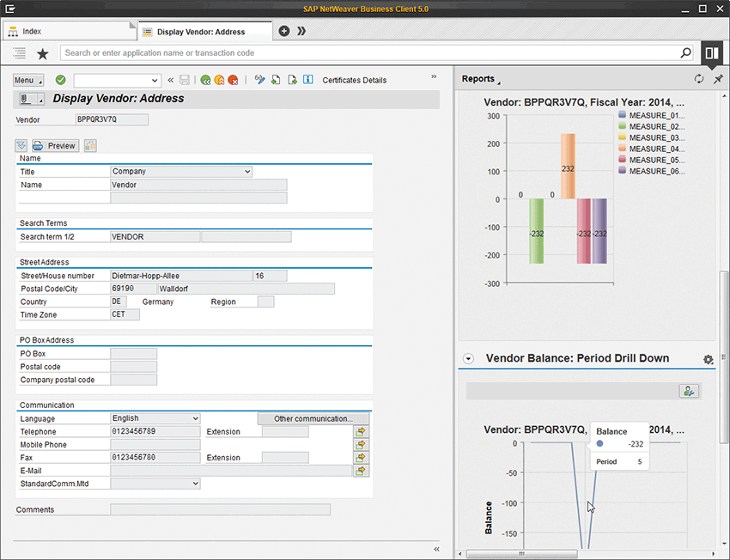
Task: Open favorites with the star icon
Action: tap(42, 53)
